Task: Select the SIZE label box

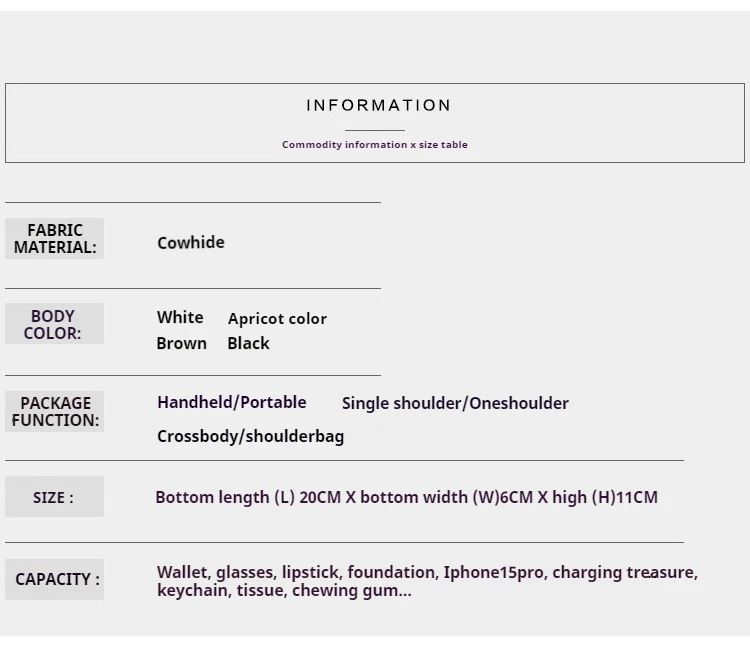Action: [x=55, y=496]
